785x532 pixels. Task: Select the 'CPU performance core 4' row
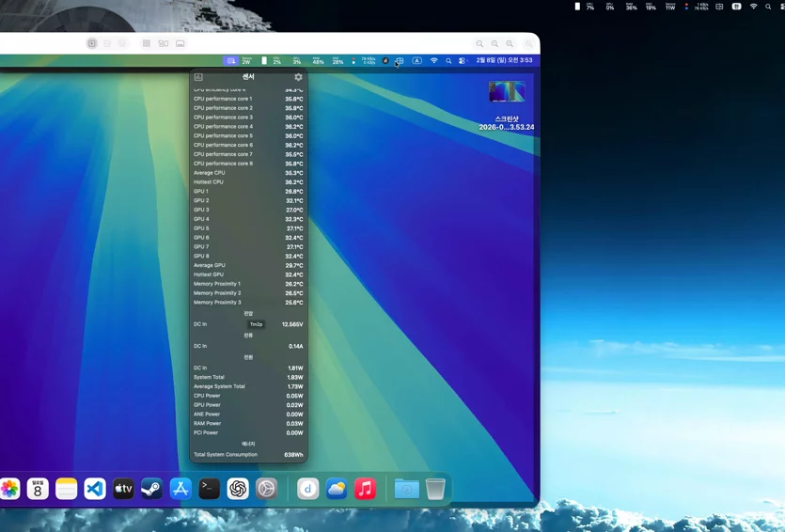click(x=248, y=127)
